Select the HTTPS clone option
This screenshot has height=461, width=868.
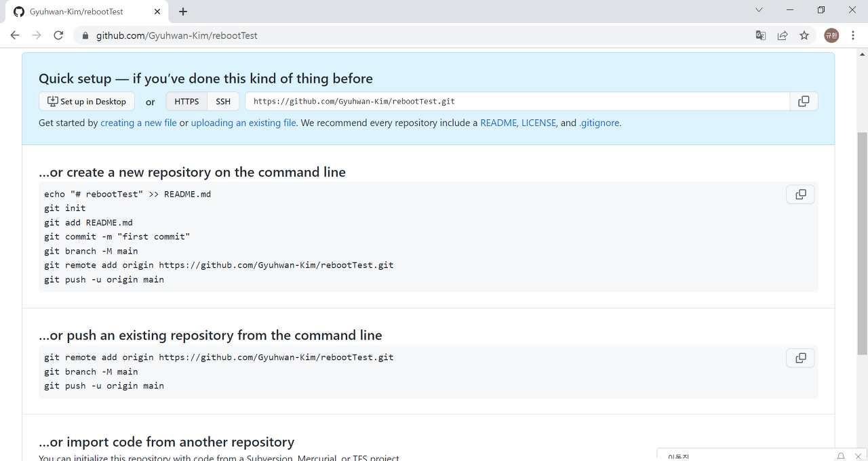pyautogui.click(x=186, y=102)
